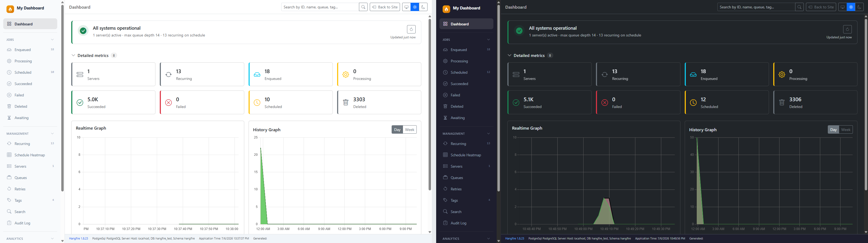Click the Servers icon in dark sidebar
The width and height of the screenshot is (868, 243).
click(x=445, y=167)
